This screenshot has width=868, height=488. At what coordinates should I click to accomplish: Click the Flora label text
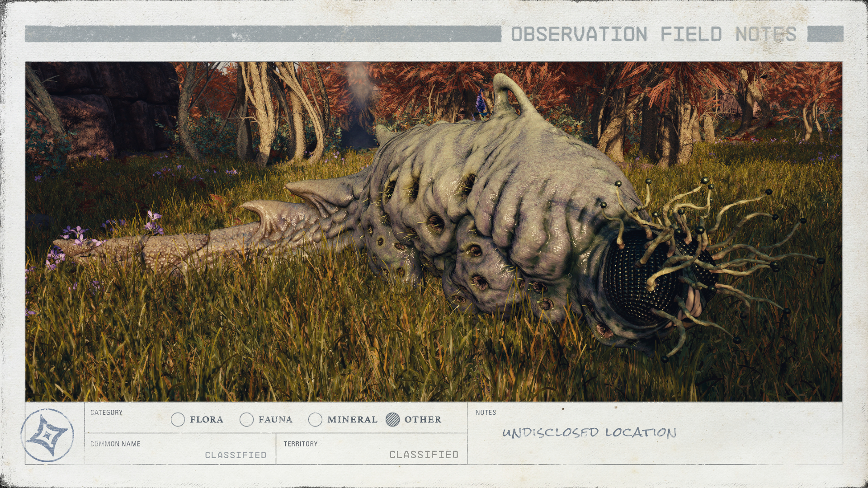click(x=207, y=420)
